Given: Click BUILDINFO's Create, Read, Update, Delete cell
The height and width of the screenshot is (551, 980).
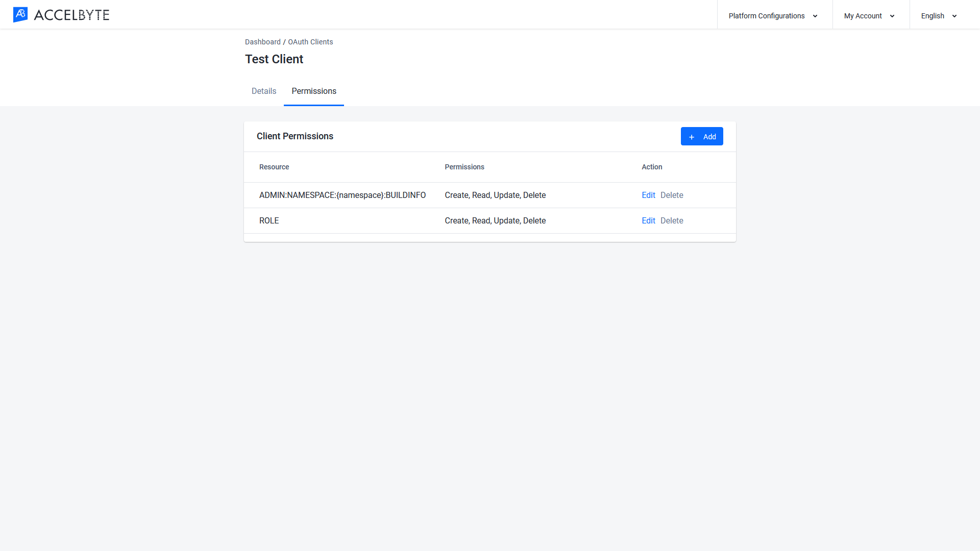Looking at the screenshot, I should point(495,195).
